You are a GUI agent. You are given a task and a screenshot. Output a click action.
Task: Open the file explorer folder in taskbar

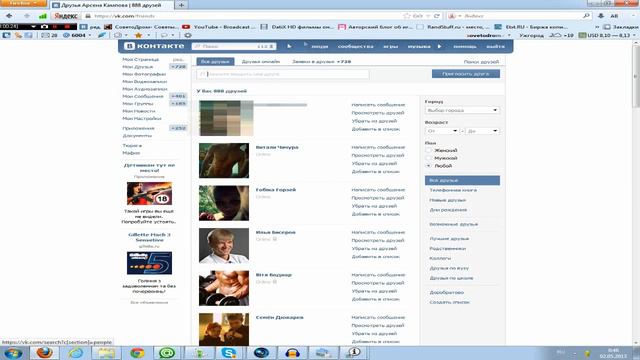coord(106,353)
